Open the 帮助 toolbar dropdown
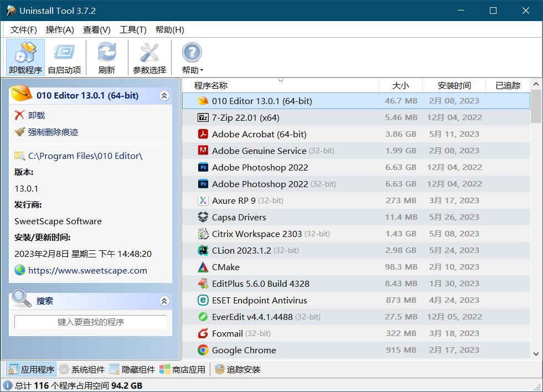543x392 pixels. coord(192,58)
